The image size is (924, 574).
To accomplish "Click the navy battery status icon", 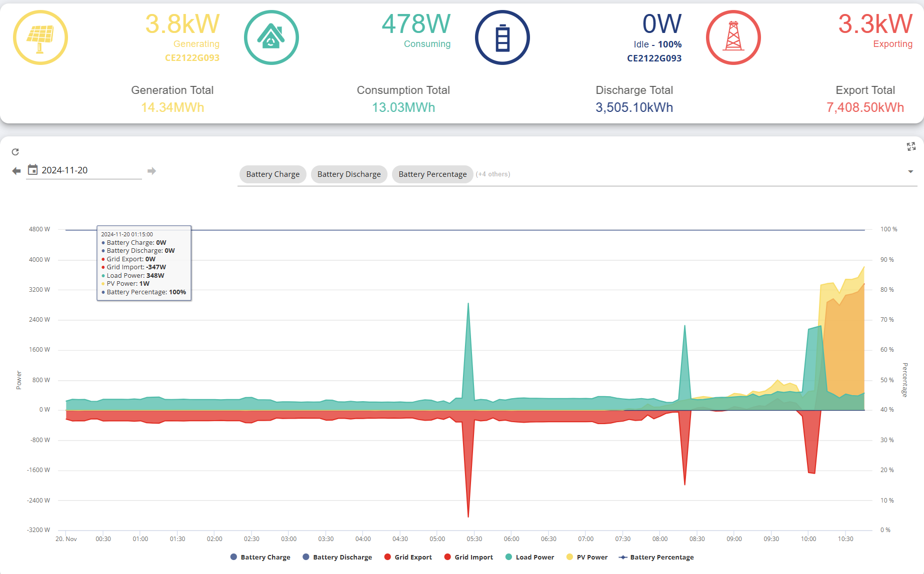I will 502,37.
